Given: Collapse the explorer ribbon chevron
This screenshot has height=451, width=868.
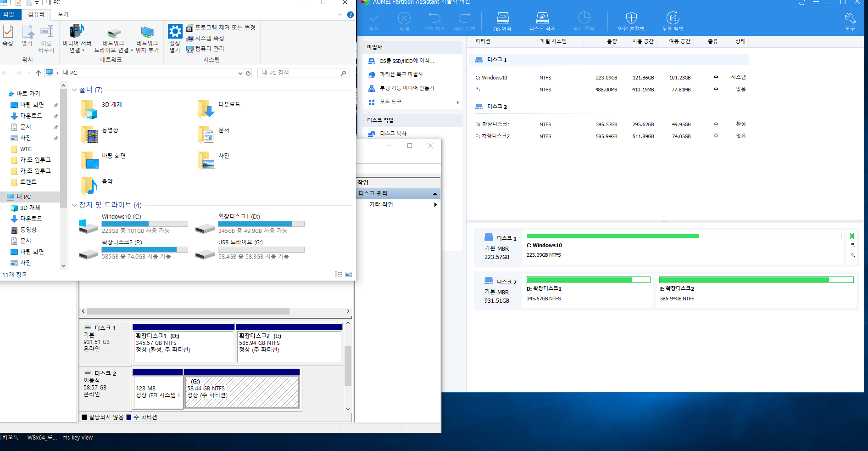Looking at the screenshot, I should tap(340, 15).
